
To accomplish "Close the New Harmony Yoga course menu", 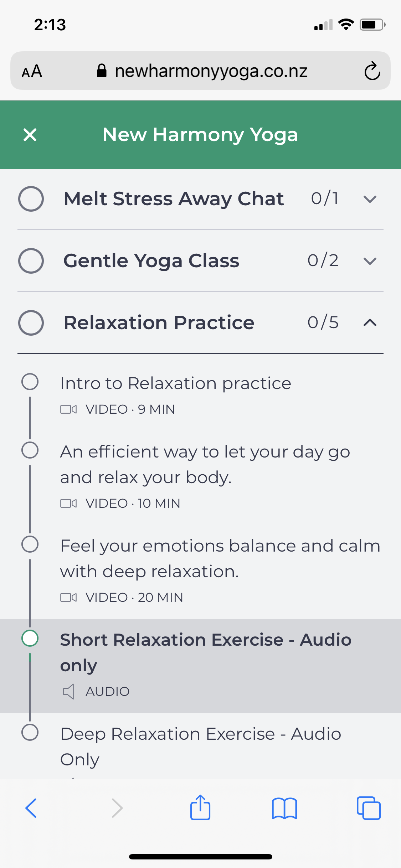I will click(x=30, y=135).
